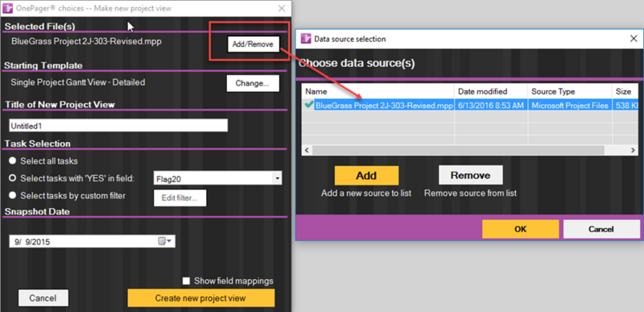Click the Change... template button
This screenshot has height=312, width=644.
(253, 84)
